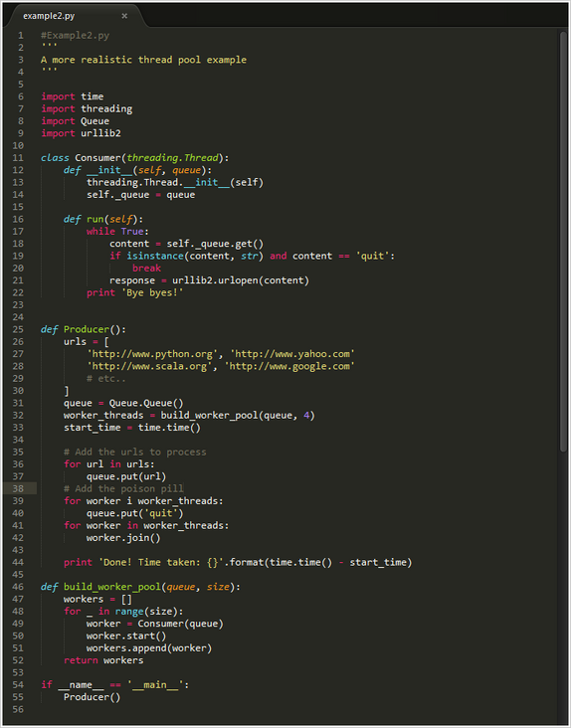Click the 'class Consumer' definition line
571x728 pixels.
134,158
